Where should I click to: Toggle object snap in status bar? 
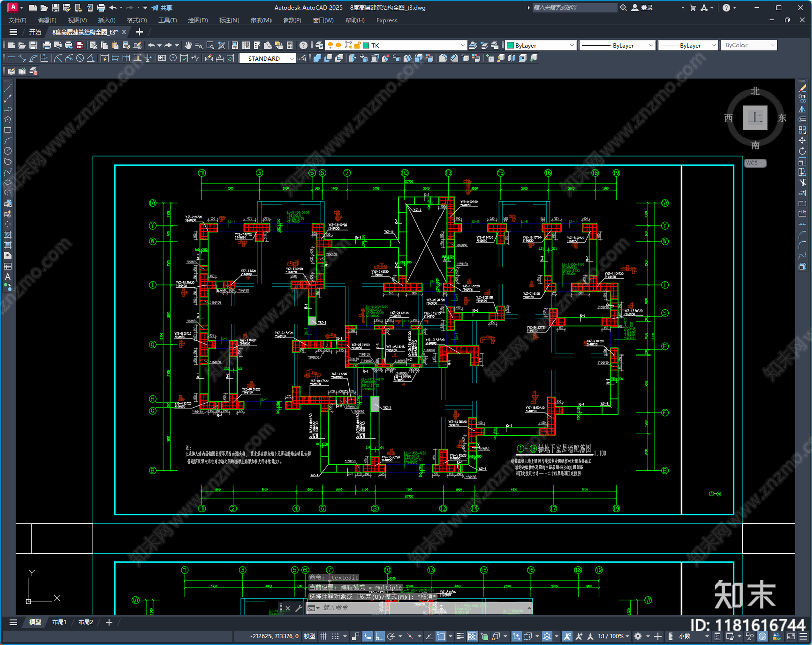click(x=441, y=636)
